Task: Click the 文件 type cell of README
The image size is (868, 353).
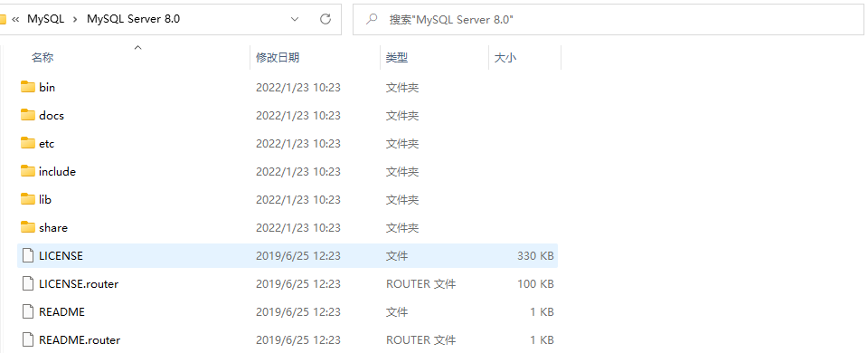Action: (397, 312)
